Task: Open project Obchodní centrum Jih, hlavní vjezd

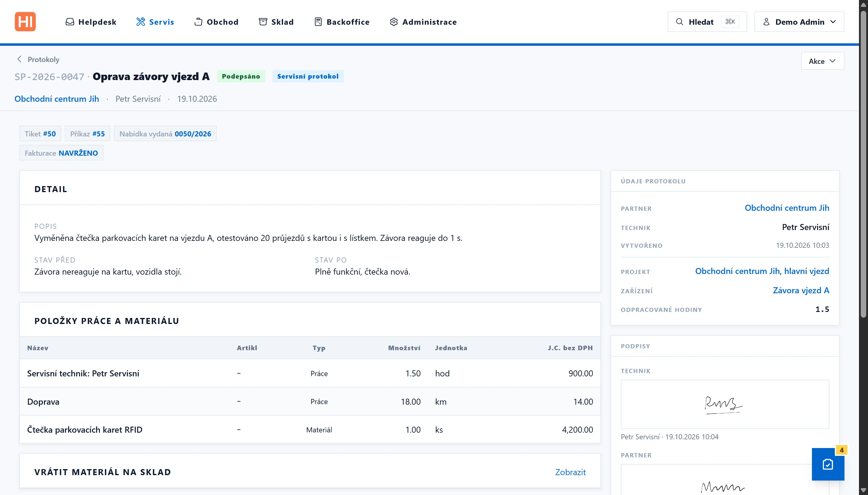Action: point(762,271)
